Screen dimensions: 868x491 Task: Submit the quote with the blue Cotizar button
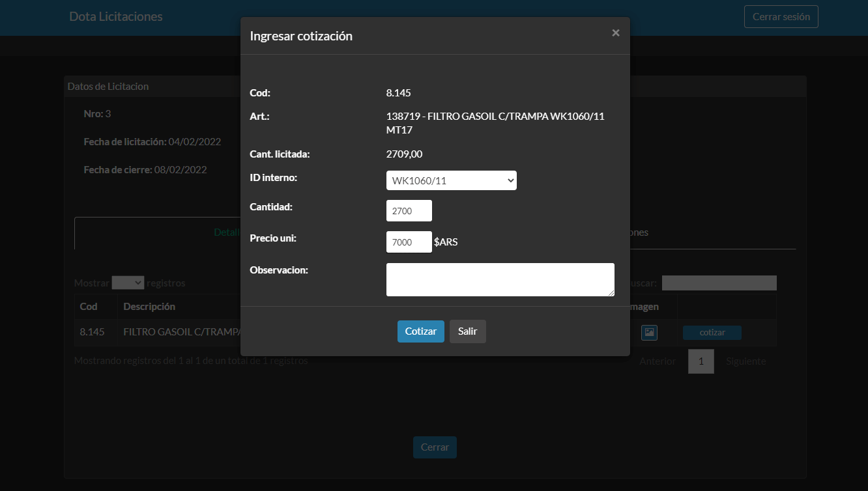click(420, 331)
